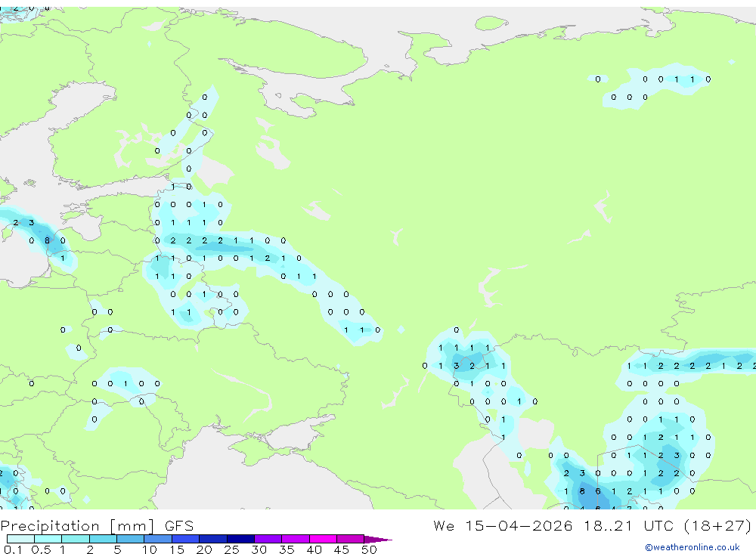Click the 'Precipitation [mm]' title text
This screenshot has width=756, height=554.
(78, 525)
